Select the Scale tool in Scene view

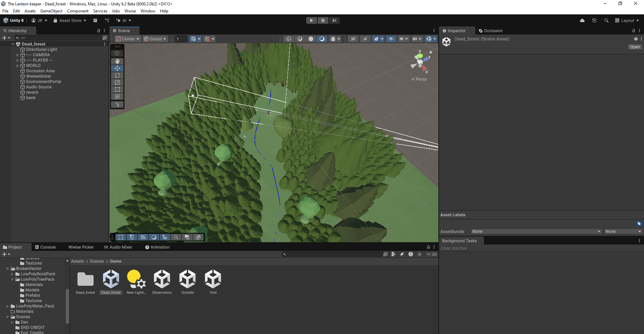(x=117, y=82)
